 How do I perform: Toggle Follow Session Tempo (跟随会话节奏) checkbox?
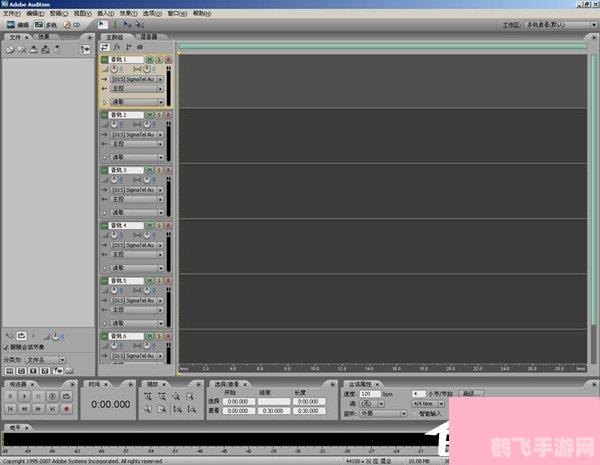pos(6,347)
